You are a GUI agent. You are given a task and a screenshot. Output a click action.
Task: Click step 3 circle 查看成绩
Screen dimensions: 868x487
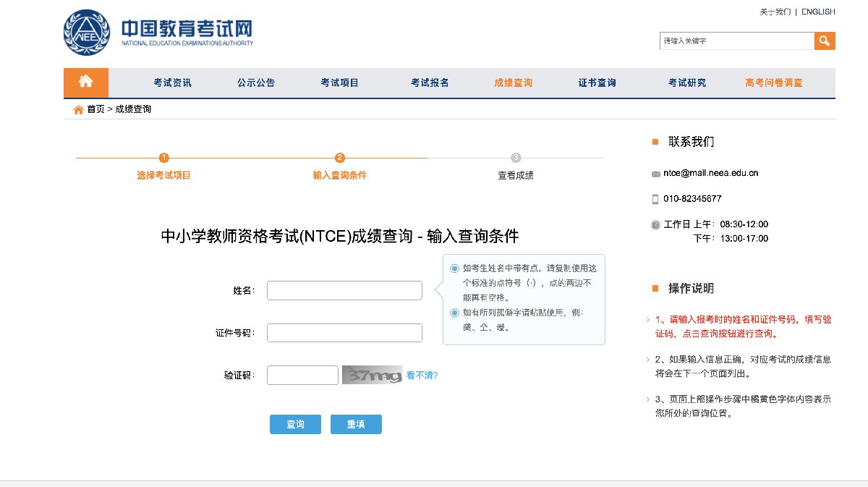click(x=516, y=158)
